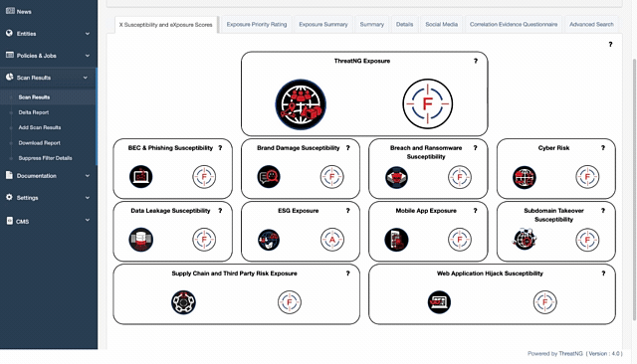Open Download Report in sidebar
This screenshot has width=637, height=364.
pyautogui.click(x=40, y=143)
